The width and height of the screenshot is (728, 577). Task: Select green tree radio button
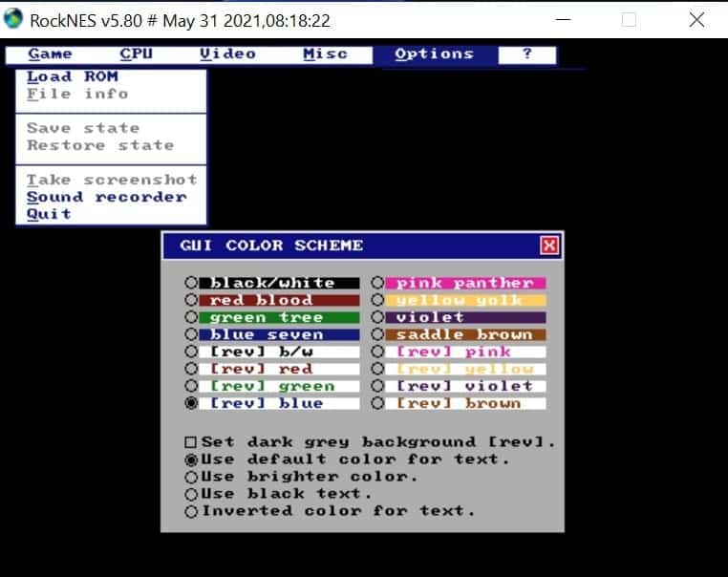point(191,316)
